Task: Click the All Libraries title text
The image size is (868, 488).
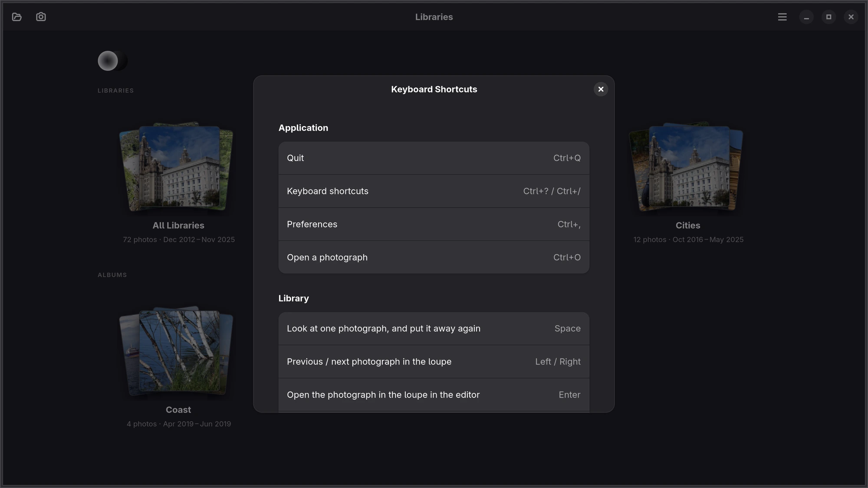Action: point(178,226)
